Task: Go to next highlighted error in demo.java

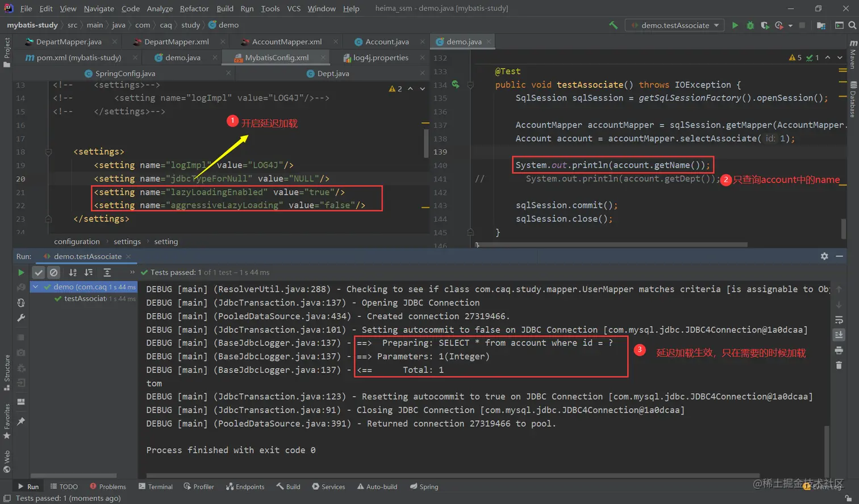Action: point(840,57)
